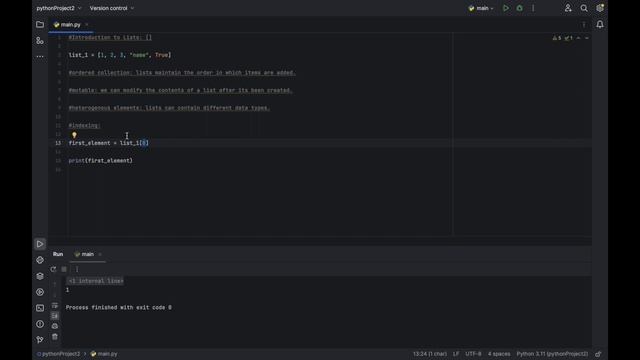This screenshot has width=640, height=360.
Task: Open the Services tool window icon
Action: 40,292
